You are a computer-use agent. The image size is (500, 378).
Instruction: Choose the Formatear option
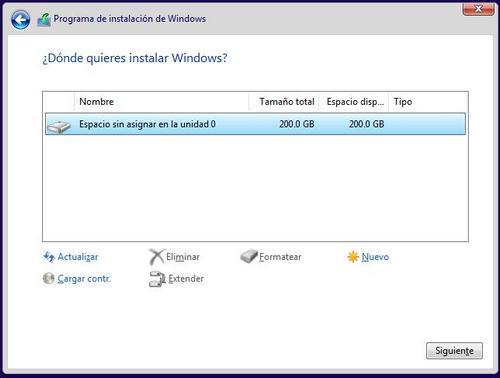tap(280, 257)
